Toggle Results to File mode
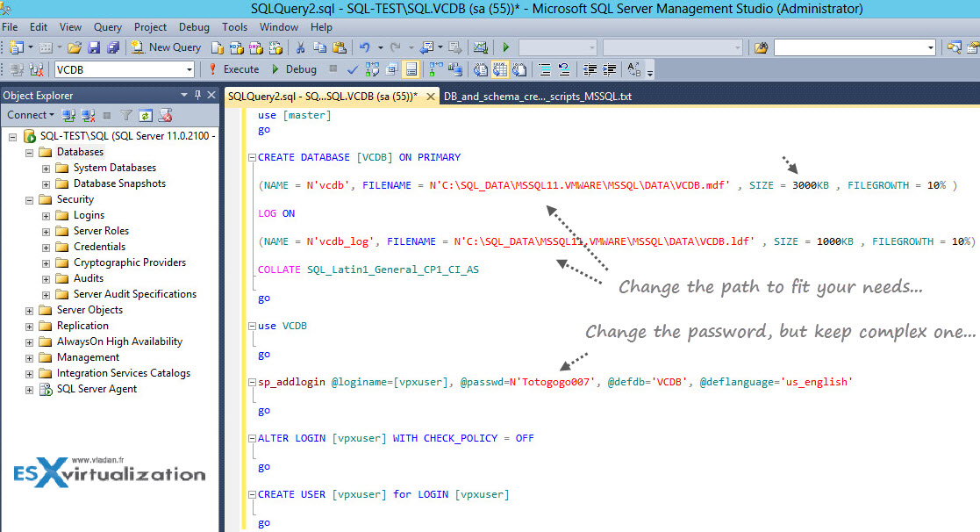The height and width of the screenshot is (532, 980). point(519,69)
